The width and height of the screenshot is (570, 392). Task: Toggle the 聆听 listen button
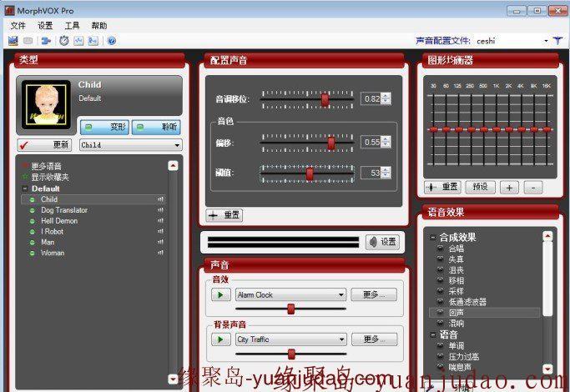(x=156, y=127)
